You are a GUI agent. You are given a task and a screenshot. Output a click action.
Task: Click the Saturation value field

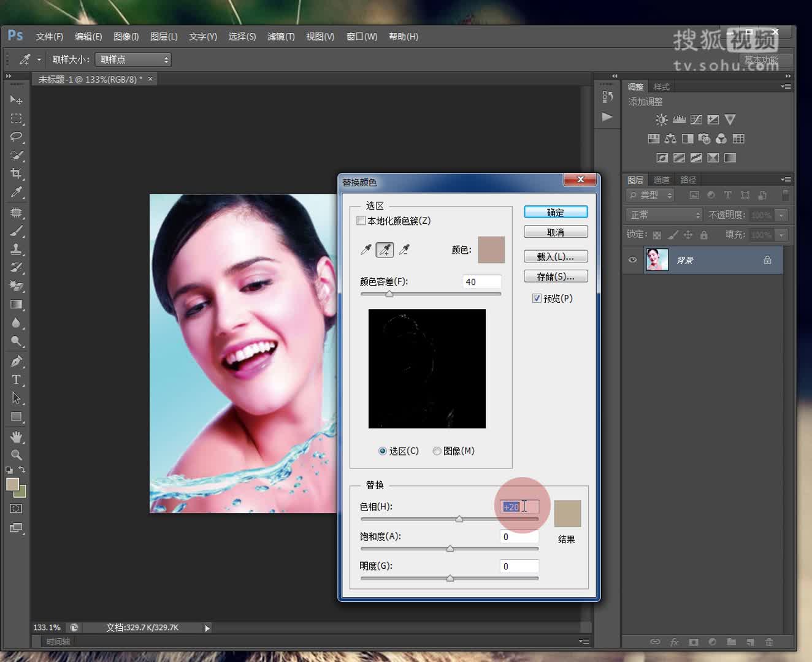[519, 536]
